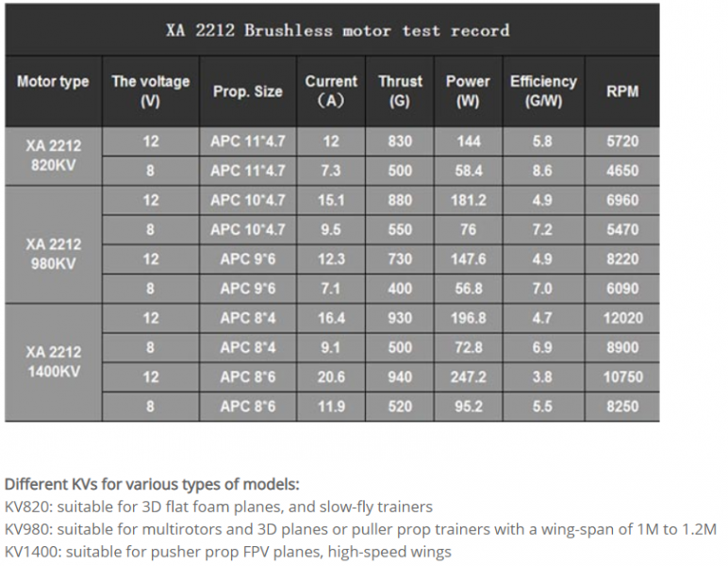The image size is (728, 566).
Task: Click the Power (W) column header
Action: pyautogui.click(x=468, y=92)
